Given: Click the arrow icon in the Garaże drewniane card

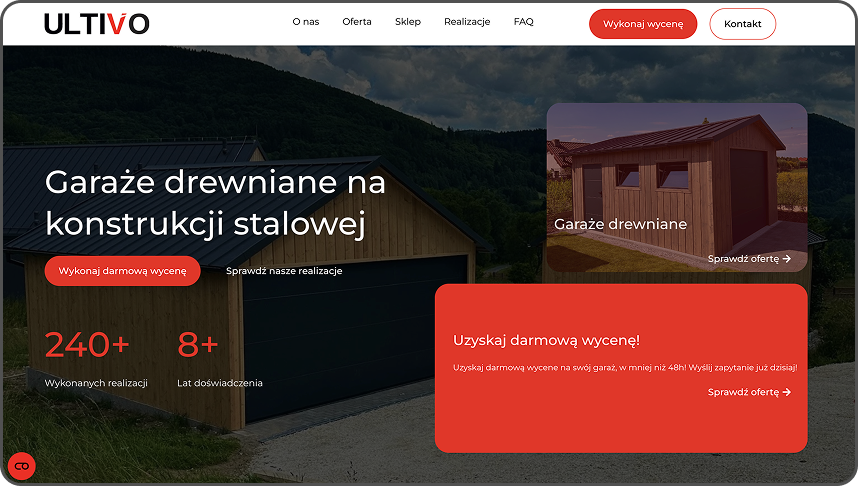Looking at the screenshot, I should pyautogui.click(x=787, y=259).
